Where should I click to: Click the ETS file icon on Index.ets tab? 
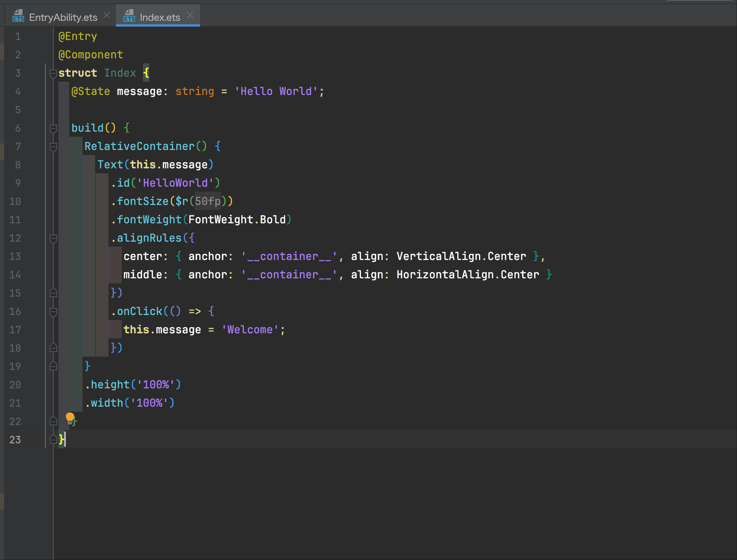(129, 16)
